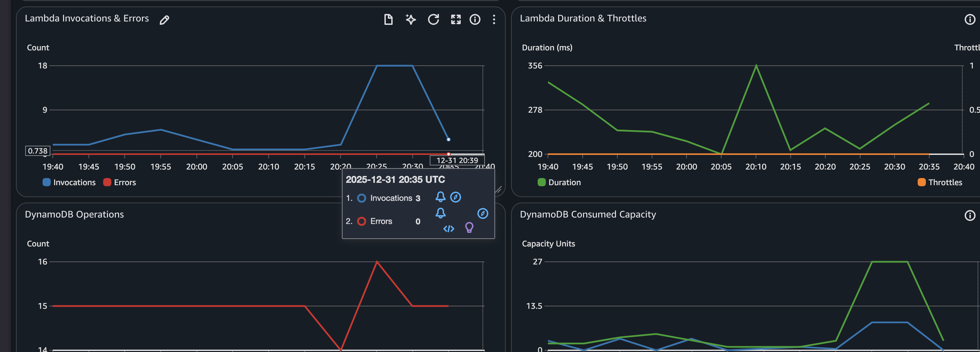Click the source code icon in the tooltip
980x352 pixels.
coord(448,229)
